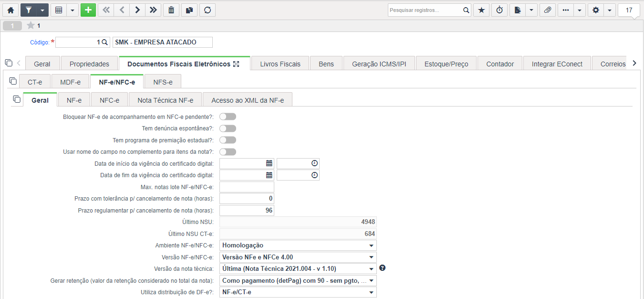Refresh the record data

[x=208, y=10]
